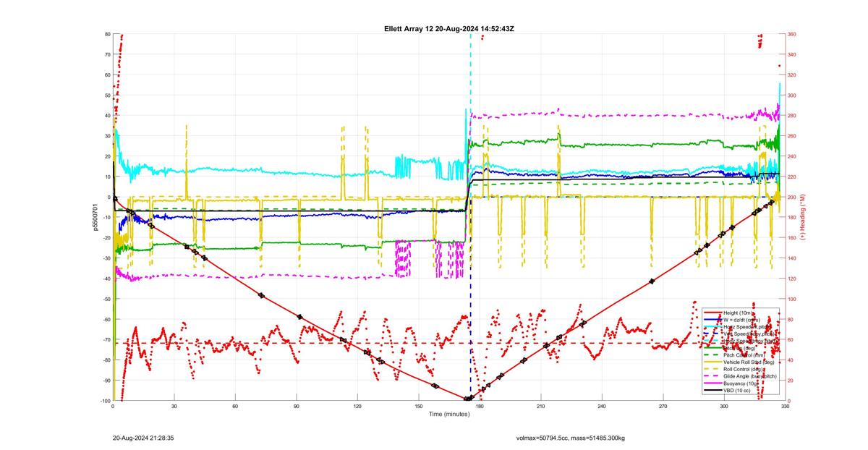Image resolution: width=868 pixels, height=450 pixels.
Task: Click the right heading axis tick '360'
Action: [x=792, y=34]
